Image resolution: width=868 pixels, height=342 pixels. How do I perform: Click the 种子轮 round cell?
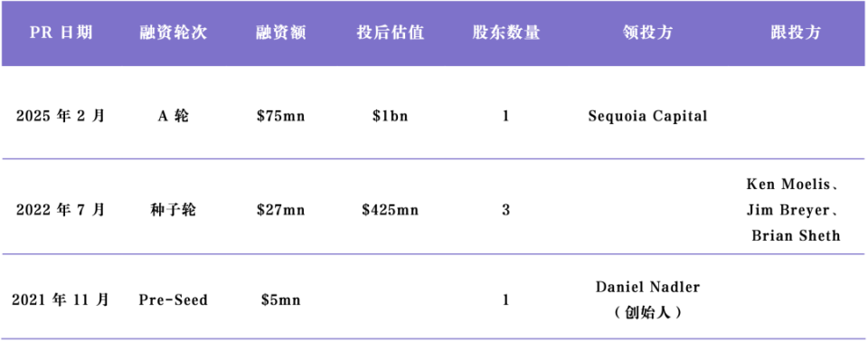tap(174, 211)
